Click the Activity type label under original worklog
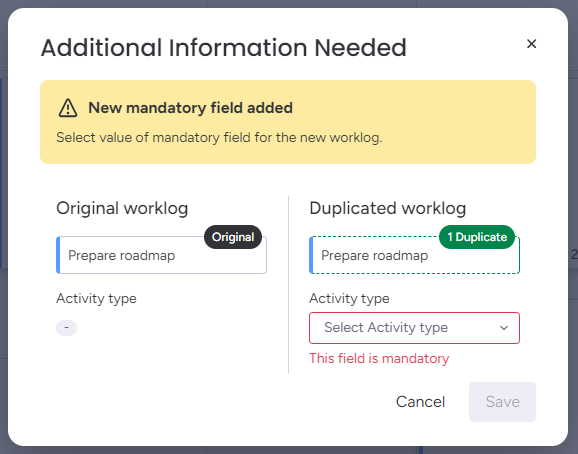This screenshot has width=578, height=454. point(96,298)
